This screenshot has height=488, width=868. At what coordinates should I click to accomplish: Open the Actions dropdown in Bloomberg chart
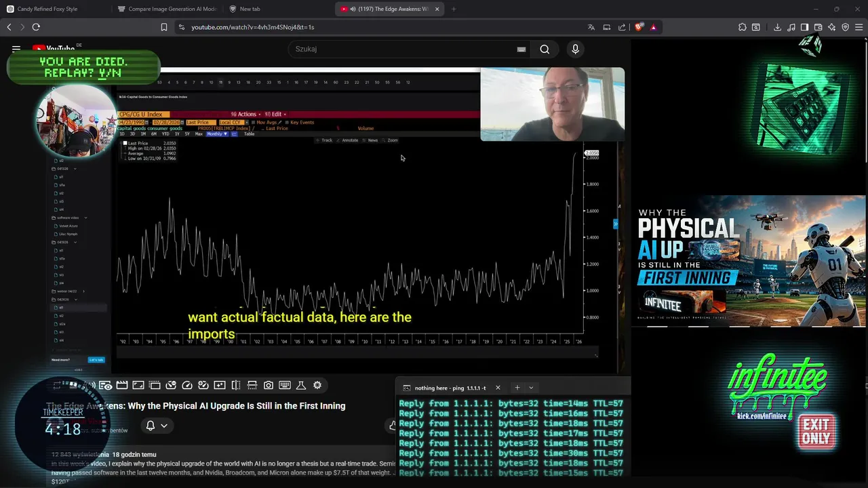tap(245, 114)
